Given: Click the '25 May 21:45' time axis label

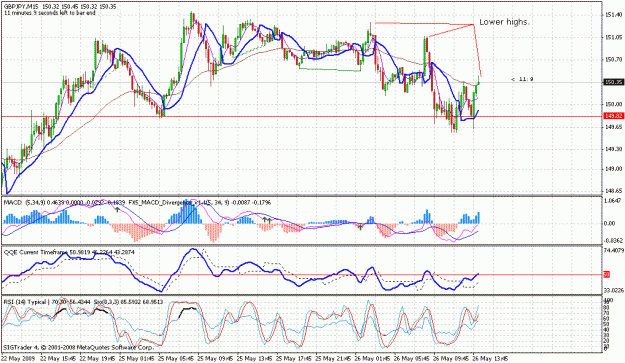Looking at the screenshot, I should click(333, 358).
